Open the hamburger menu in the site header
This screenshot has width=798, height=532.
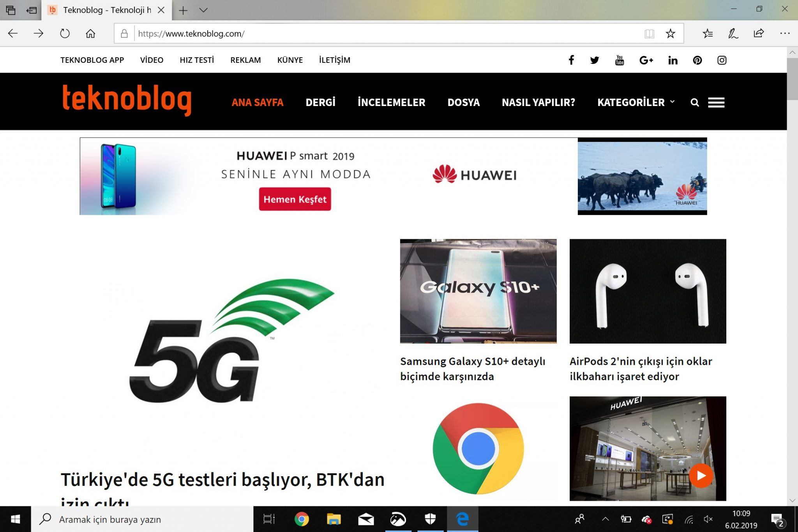pos(716,103)
